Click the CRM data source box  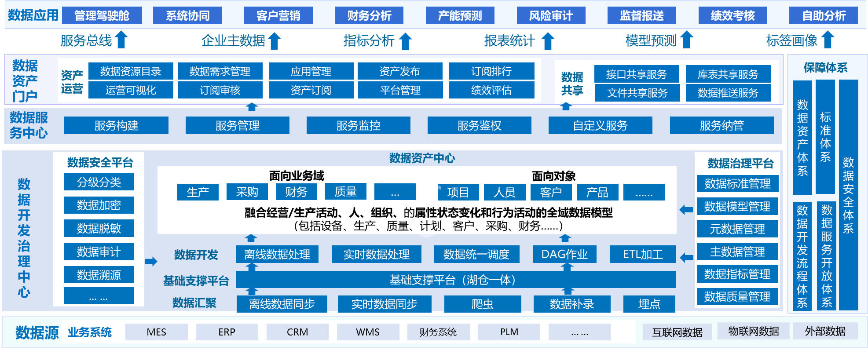pyautogui.click(x=297, y=332)
